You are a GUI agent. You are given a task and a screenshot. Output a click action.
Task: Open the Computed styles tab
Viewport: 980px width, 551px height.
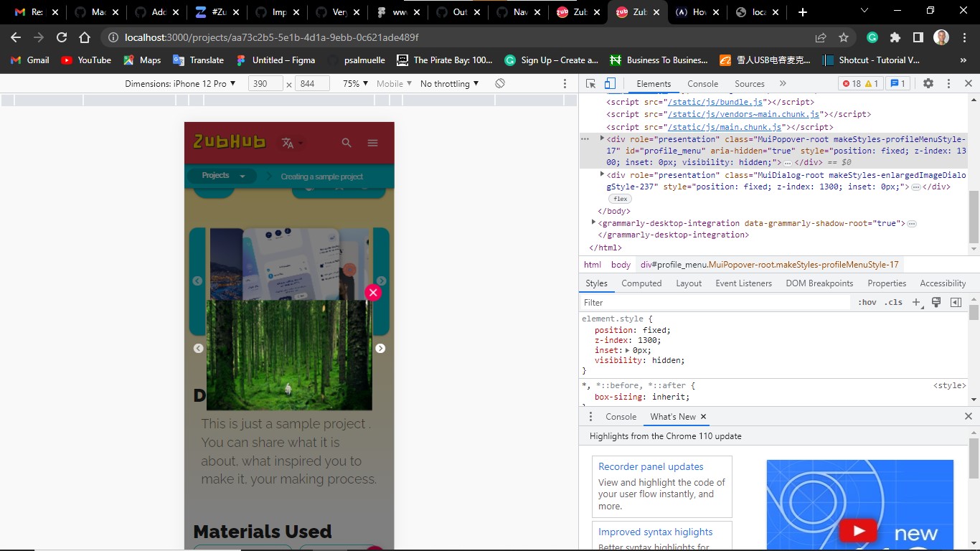(641, 283)
